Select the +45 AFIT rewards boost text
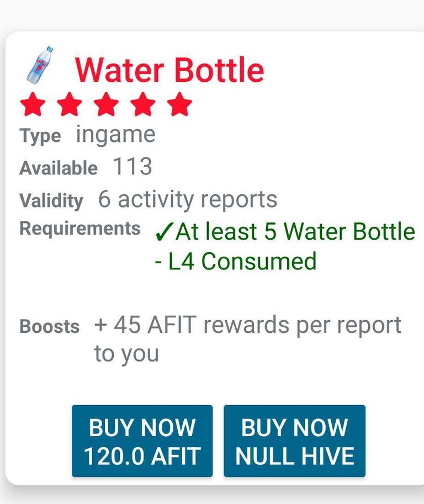424x504 pixels. point(247,339)
